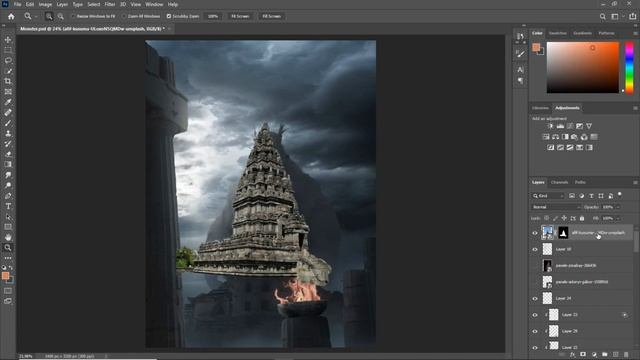Screen dimensions: 640x360
Task: Open the Layers panel menu
Action: click(635, 182)
